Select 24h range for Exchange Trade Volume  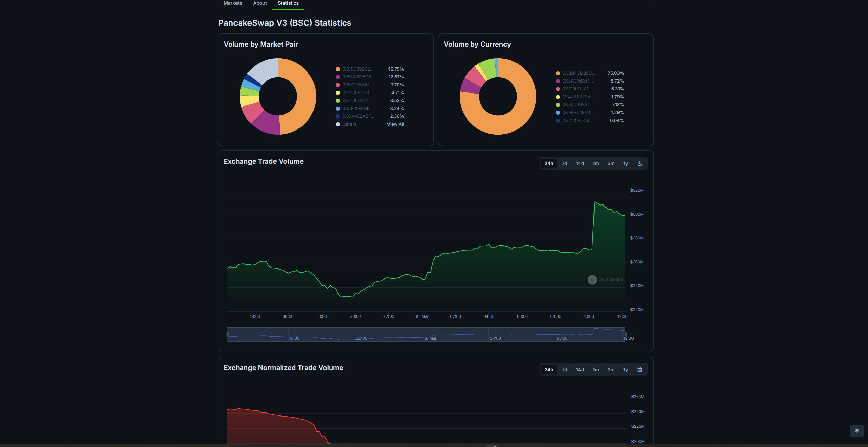(549, 163)
